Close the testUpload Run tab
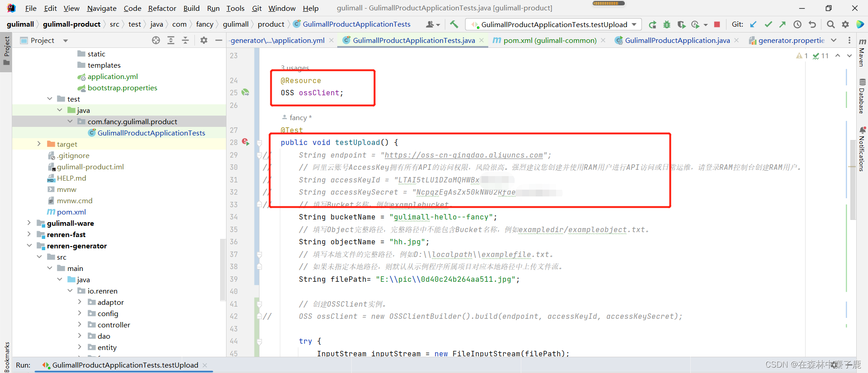 (205, 365)
